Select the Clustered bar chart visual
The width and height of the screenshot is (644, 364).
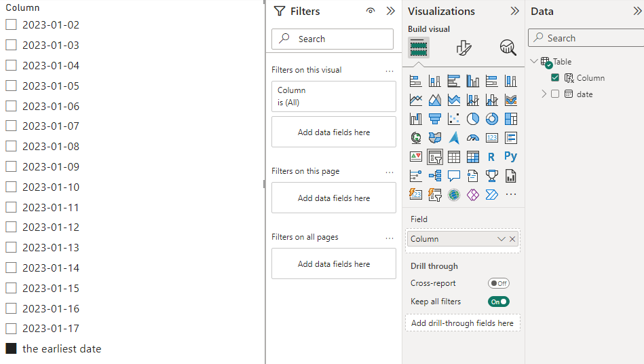tap(453, 81)
